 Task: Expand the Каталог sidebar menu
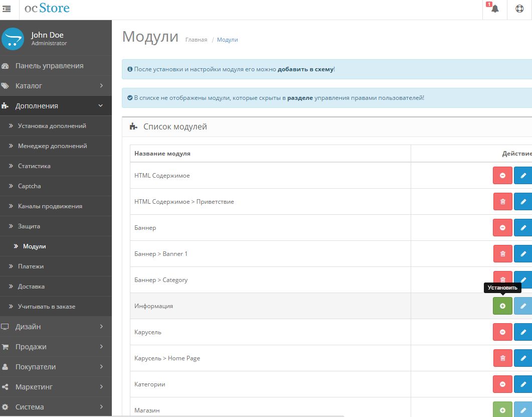point(55,86)
